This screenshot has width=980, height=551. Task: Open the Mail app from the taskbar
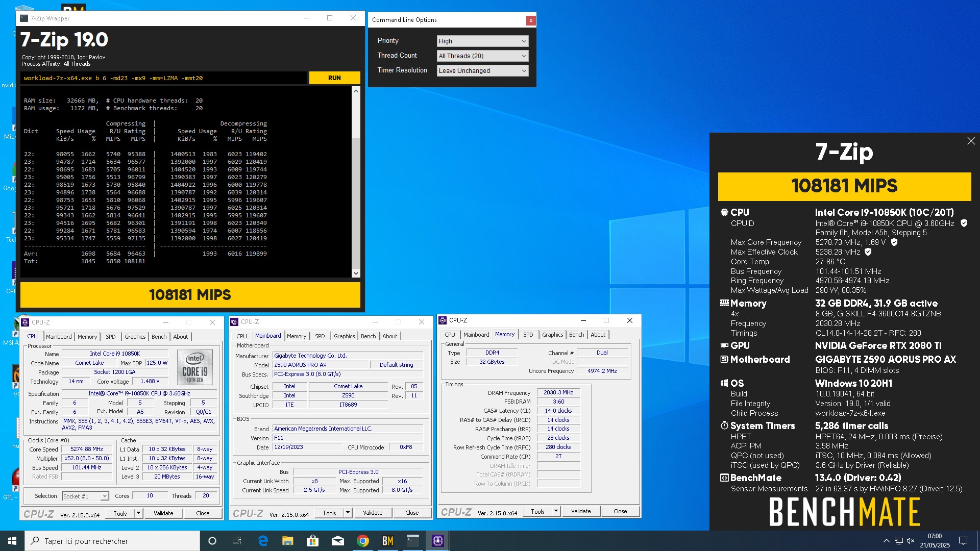pos(338,541)
